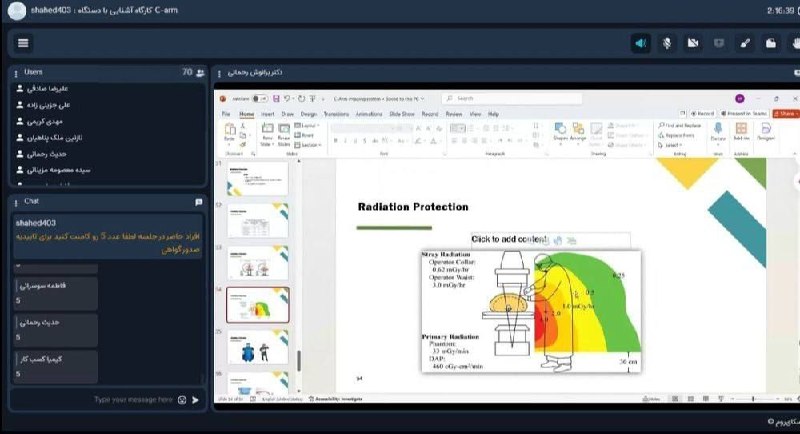
Task: Mute the speaker audio icon
Action: [640, 43]
